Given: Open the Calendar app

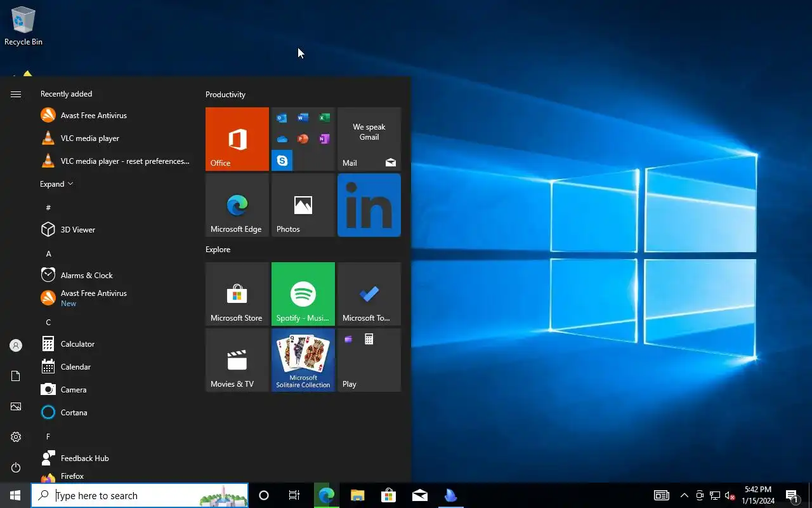Looking at the screenshot, I should (x=114, y=367).
